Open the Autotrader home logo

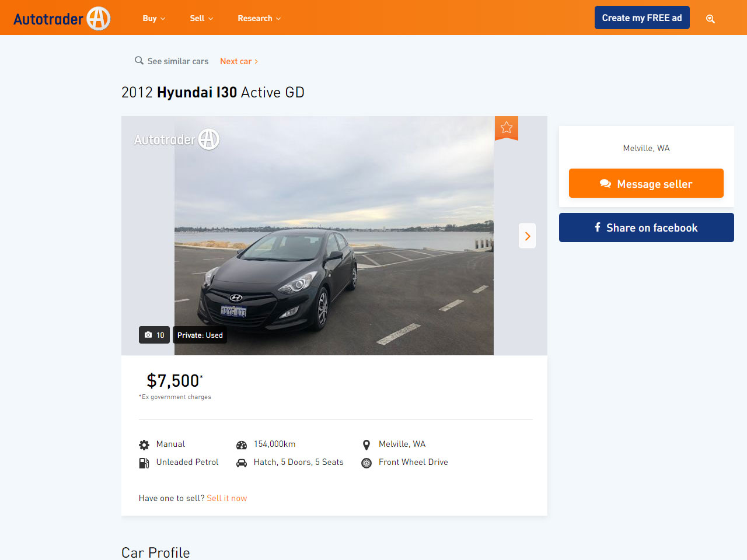click(62, 19)
